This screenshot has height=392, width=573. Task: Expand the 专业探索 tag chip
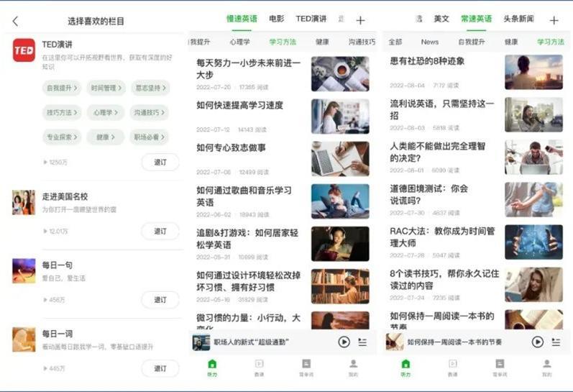(62, 137)
